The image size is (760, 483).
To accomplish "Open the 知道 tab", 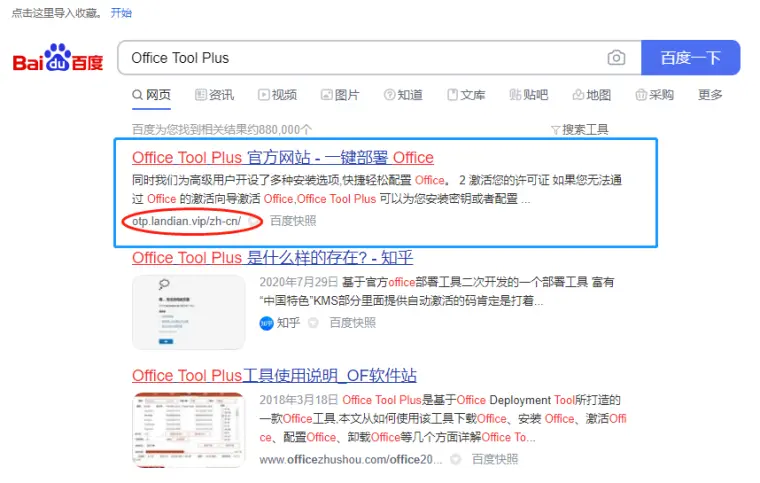I will 403,94.
